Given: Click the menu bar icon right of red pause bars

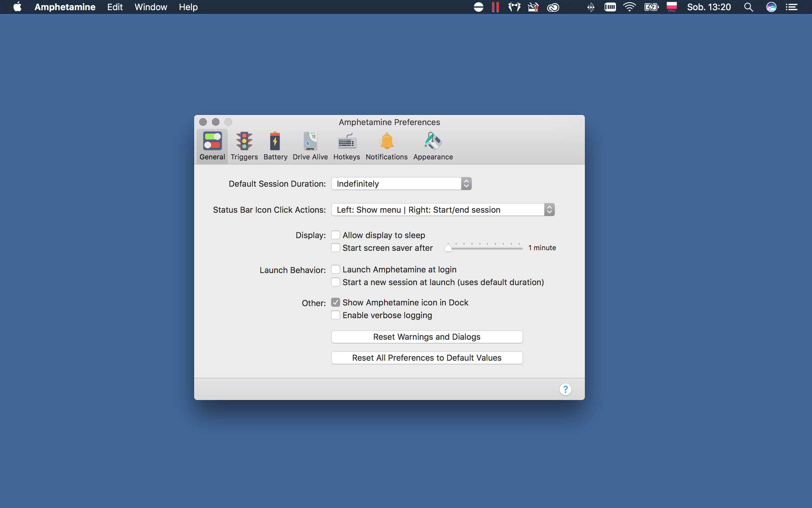Looking at the screenshot, I should [x=515, y=7].
